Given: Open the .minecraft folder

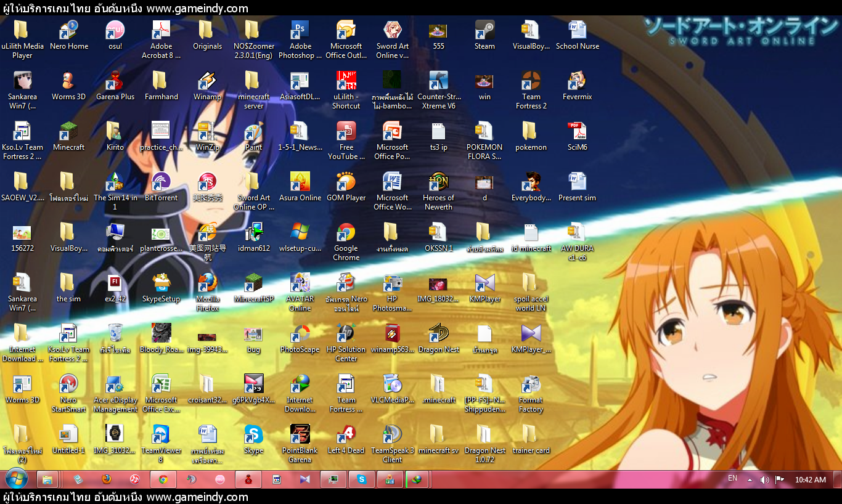Looking at the screenshot, I should point(439,389).
